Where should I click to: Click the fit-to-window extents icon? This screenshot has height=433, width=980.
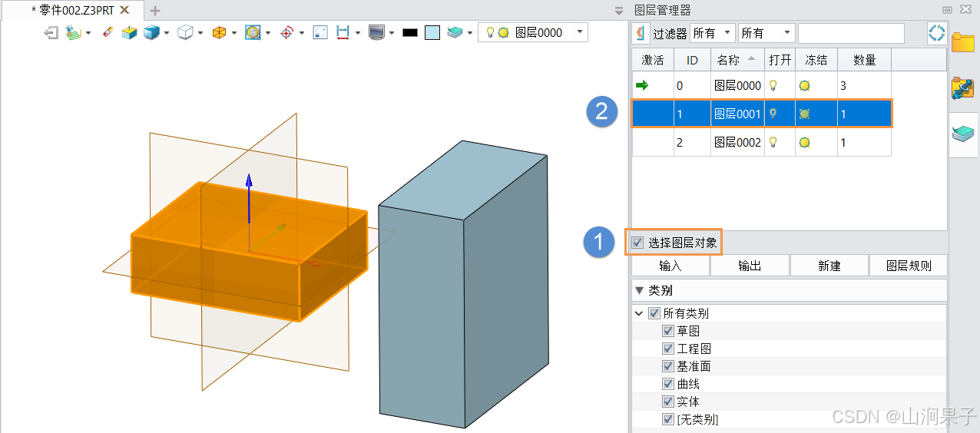pos(321,33)
